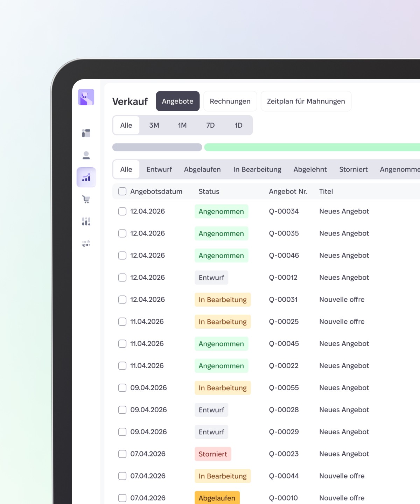Check the box for Q-00029 row
This screenshot has width=420, height=504.
tap(122, 432)
